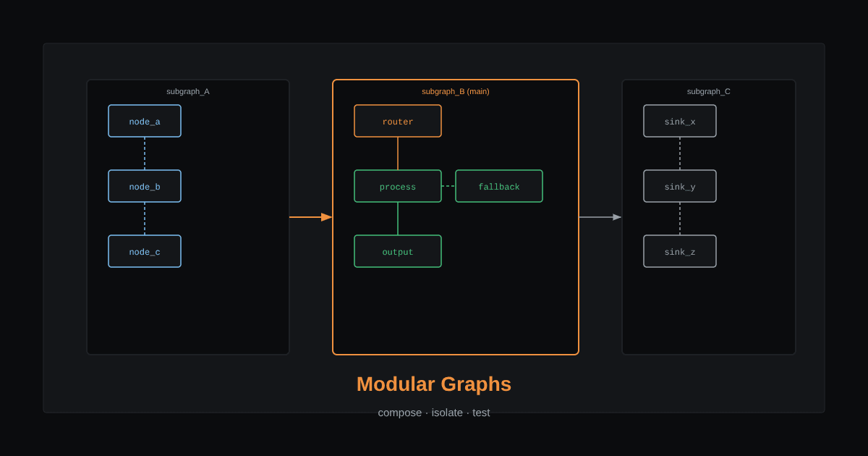Click the subgraph_A label

(188, 91)
